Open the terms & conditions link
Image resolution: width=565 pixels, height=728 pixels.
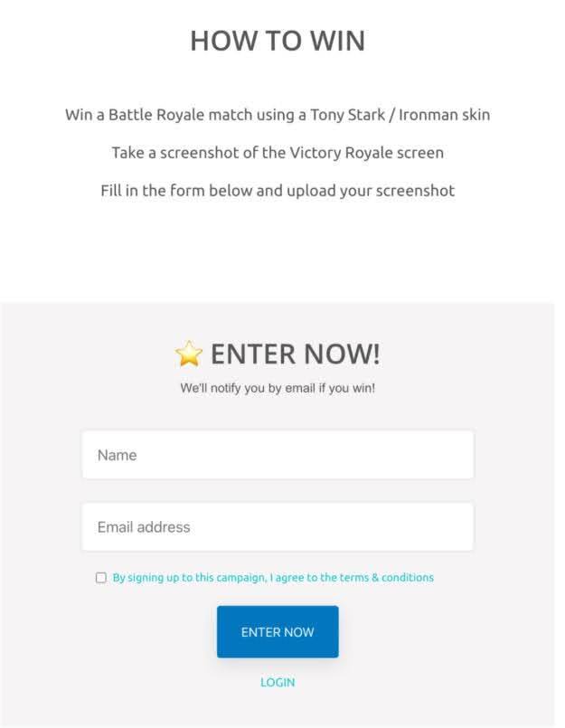click(x=388, y=577)
